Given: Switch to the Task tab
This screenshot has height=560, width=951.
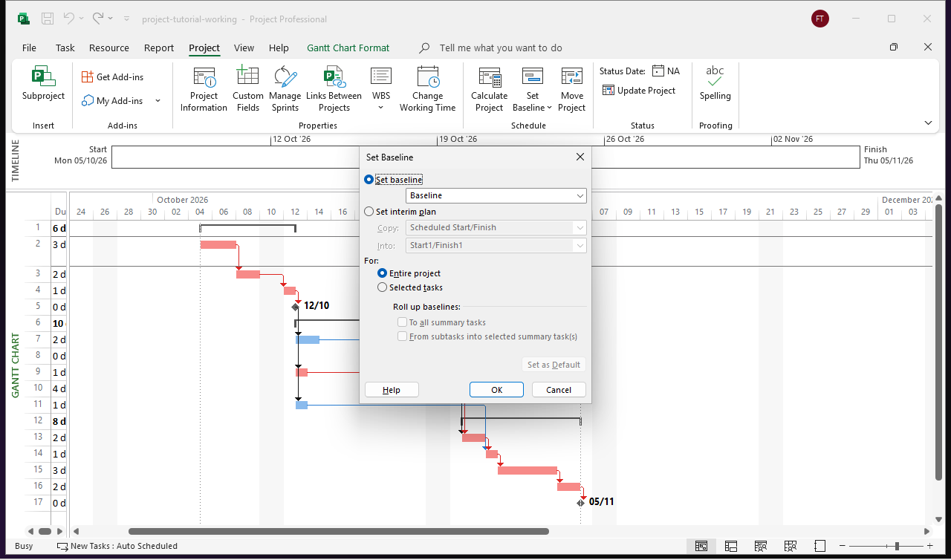Looking at the screenshot, I should point(65,48).
